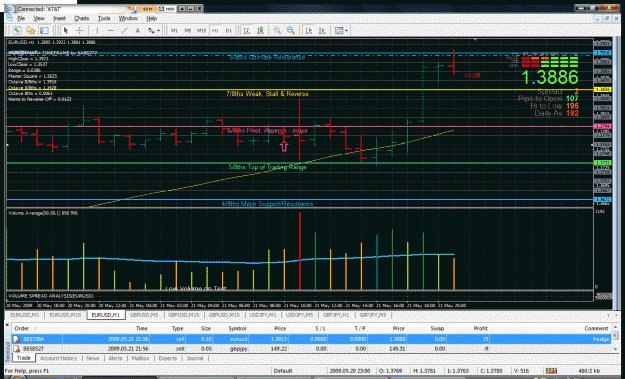Select the Text label tool (A)
The height and width of the screenshot is (379, 625).
[x=138, y=30]
